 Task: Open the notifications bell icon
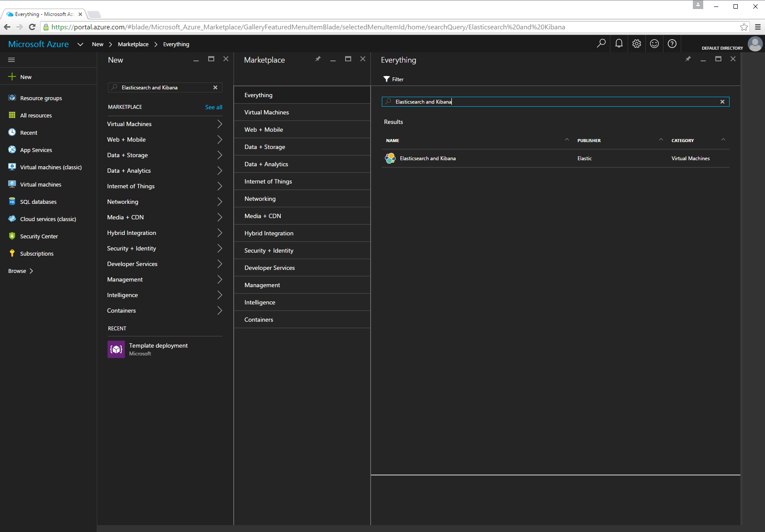[619, 43]
